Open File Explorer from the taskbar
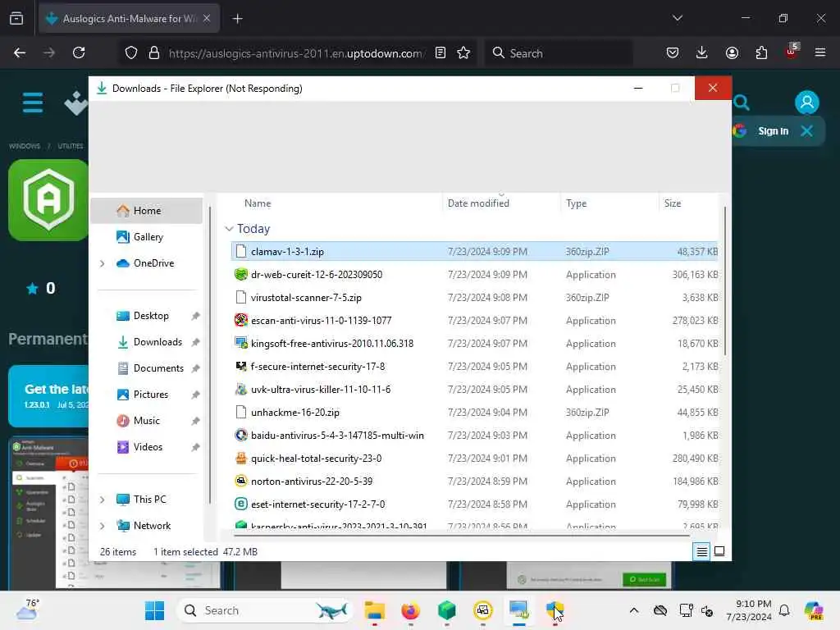 (x=374, y=610)
